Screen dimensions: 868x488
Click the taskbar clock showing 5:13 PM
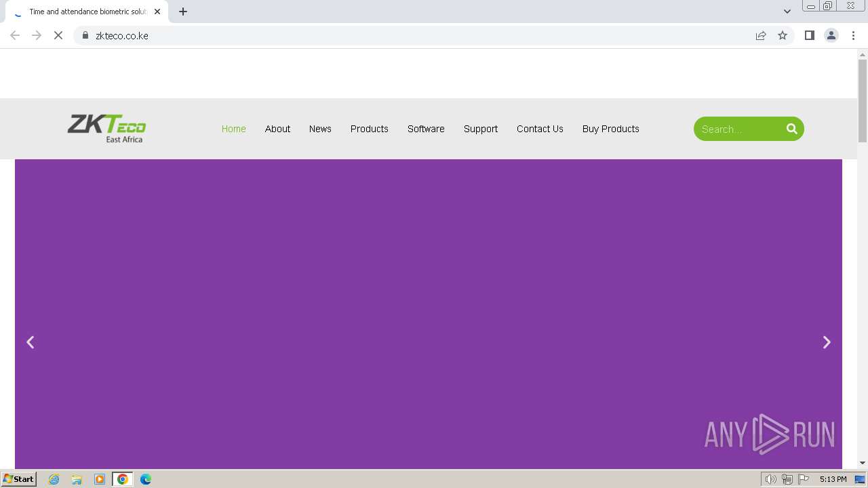pyautogui.click(x=833, y=479)
